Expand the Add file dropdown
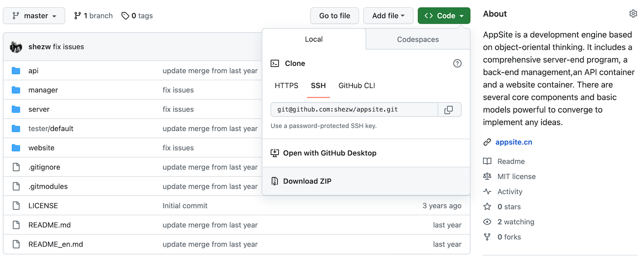Image resolution: width=644 pixels, height=258 pixels. click(x=388, y=16)
